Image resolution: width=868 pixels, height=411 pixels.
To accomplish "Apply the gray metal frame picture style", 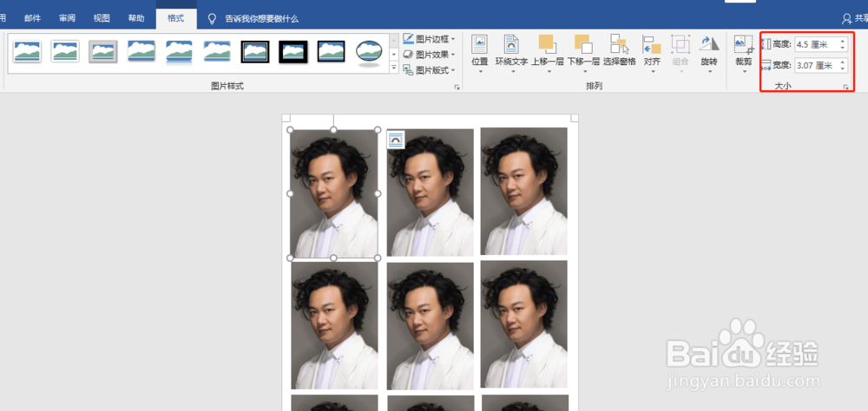I will [103, 51].
